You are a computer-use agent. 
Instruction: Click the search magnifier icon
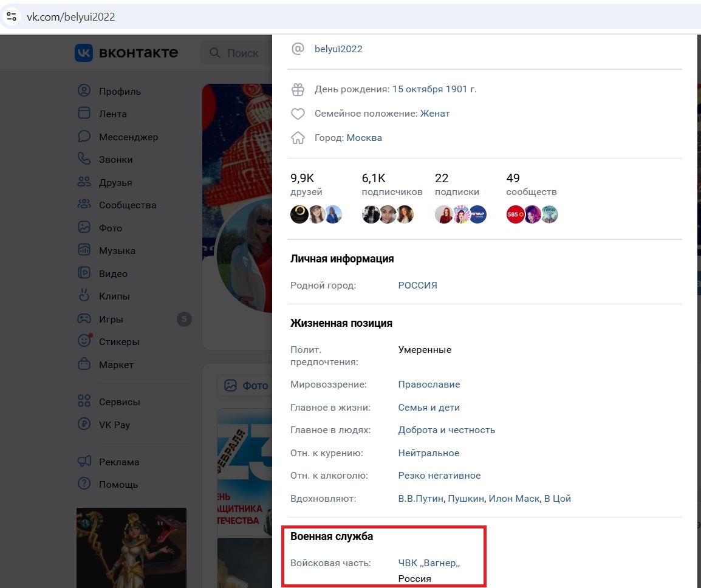point(215,53)
